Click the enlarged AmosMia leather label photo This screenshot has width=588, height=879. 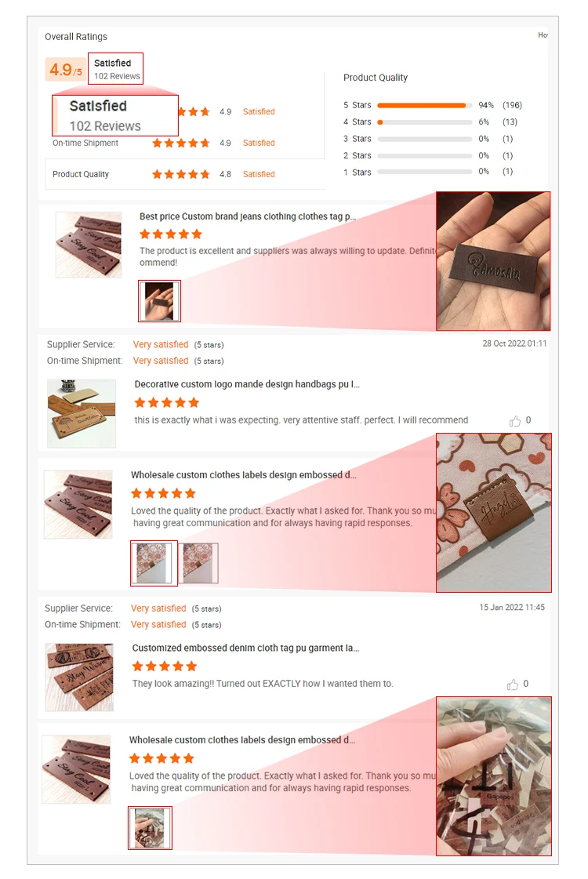click(x=493, y=261)
